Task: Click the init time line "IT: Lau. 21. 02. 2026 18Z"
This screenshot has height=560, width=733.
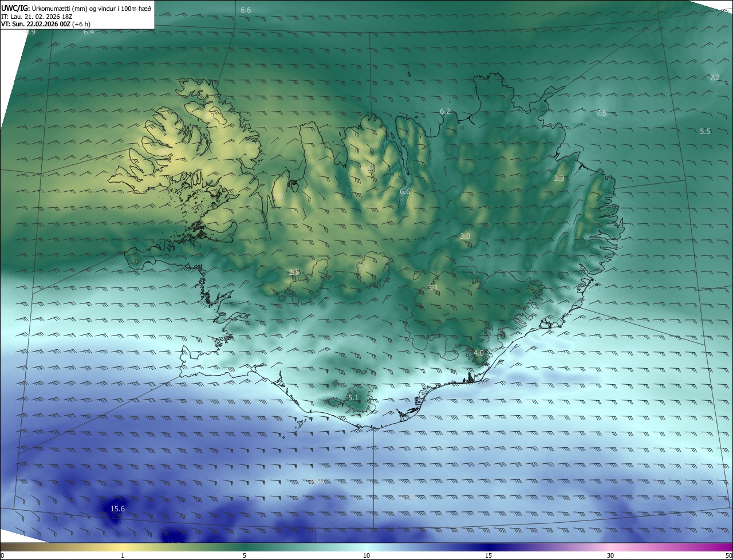Action: pos(37,17)
